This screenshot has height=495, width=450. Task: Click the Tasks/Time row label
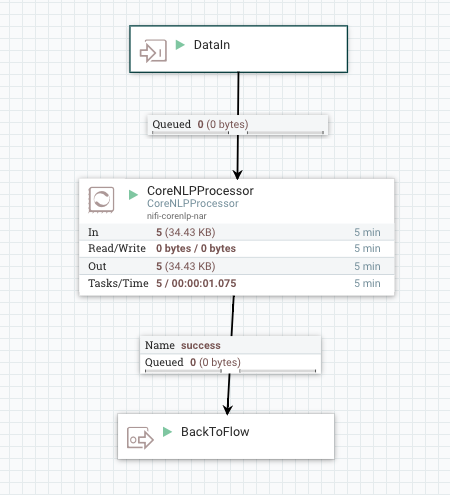118,283
